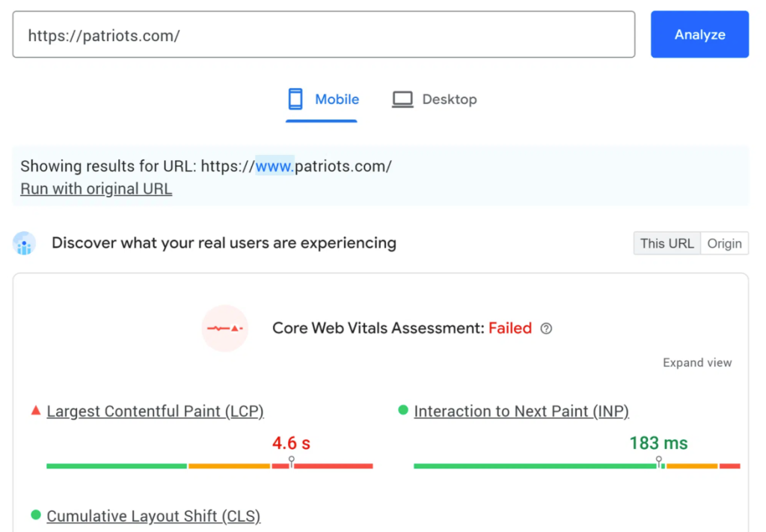
Task: Click inside the URL input field
Action: tap(322, 34)
